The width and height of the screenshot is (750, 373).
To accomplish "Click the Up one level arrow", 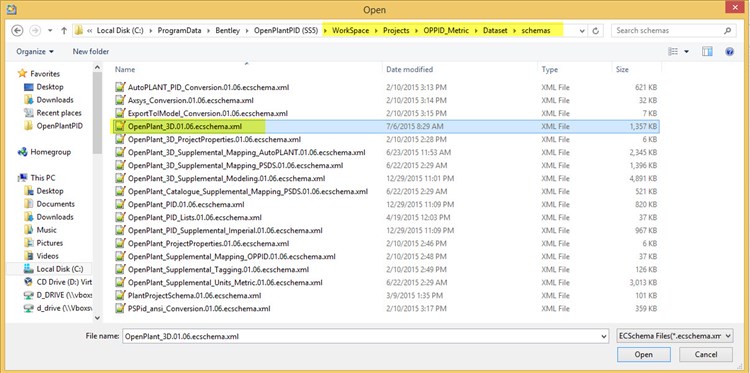I will click(x=64, y=31).
